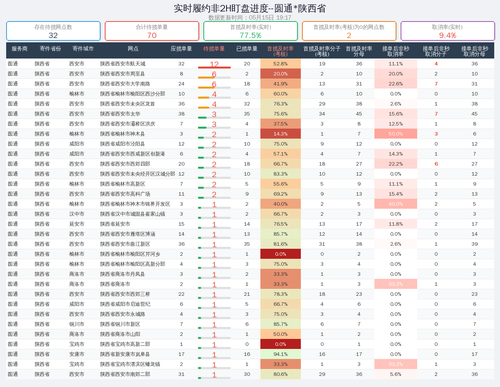The width and height of the screenshot is (500, 387).
Task: Click the 5.6% cancellation rate cell
Action: point(396,374)
